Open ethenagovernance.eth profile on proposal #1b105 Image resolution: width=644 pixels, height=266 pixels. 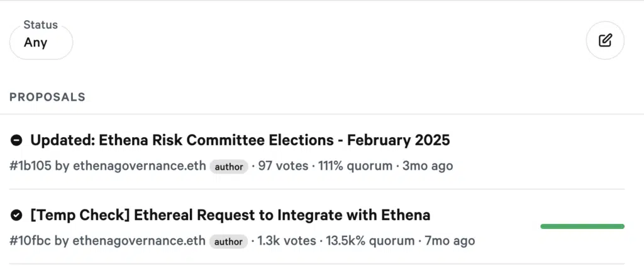pos(139,166)
